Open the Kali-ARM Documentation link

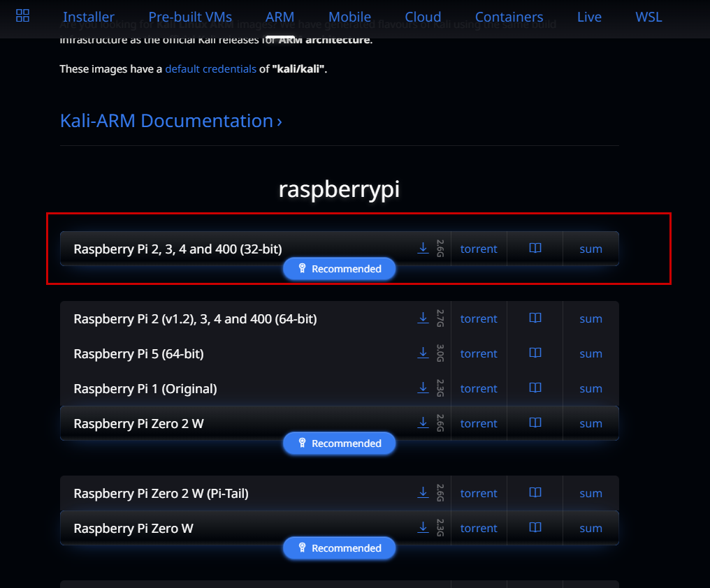click(x=171, y=121)
